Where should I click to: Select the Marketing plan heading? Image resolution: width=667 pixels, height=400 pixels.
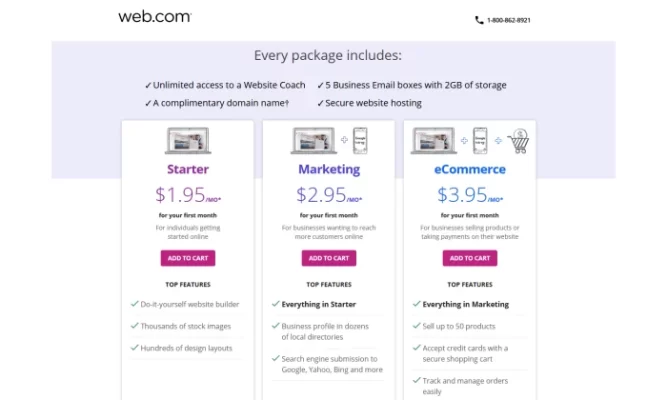click(329, 169)
